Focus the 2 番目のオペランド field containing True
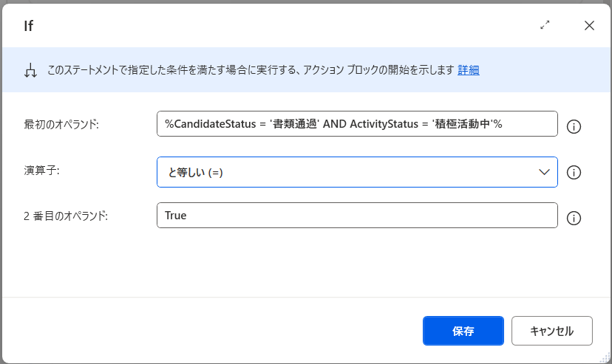The height and width of the screenshot is (364, 612). tap(356, 216)
